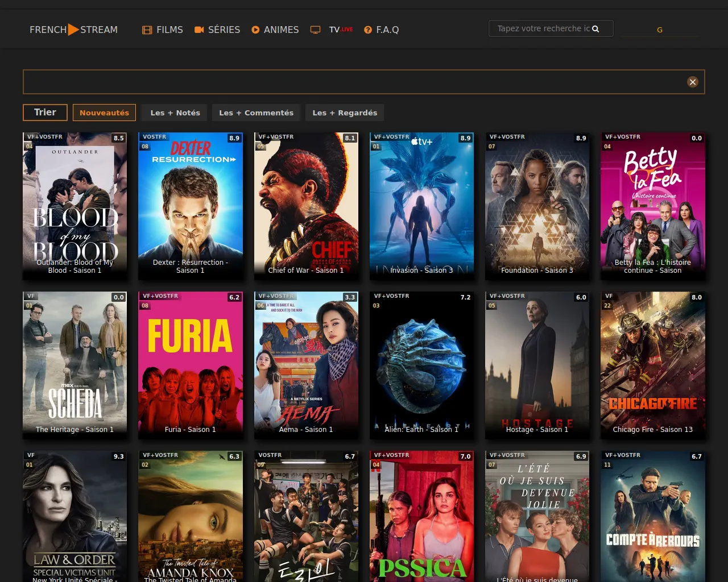Go to the TV Live section

click(340, 30)
